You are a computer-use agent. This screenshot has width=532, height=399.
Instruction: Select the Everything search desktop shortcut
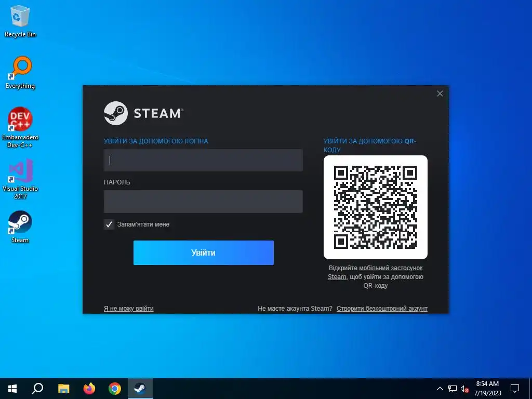[x=20, y=73]
